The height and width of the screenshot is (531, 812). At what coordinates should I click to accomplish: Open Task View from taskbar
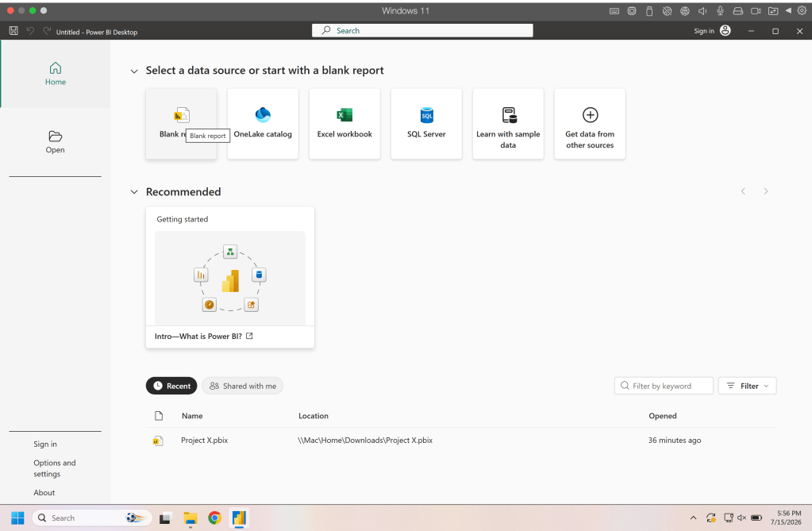[x=165, y=518]
